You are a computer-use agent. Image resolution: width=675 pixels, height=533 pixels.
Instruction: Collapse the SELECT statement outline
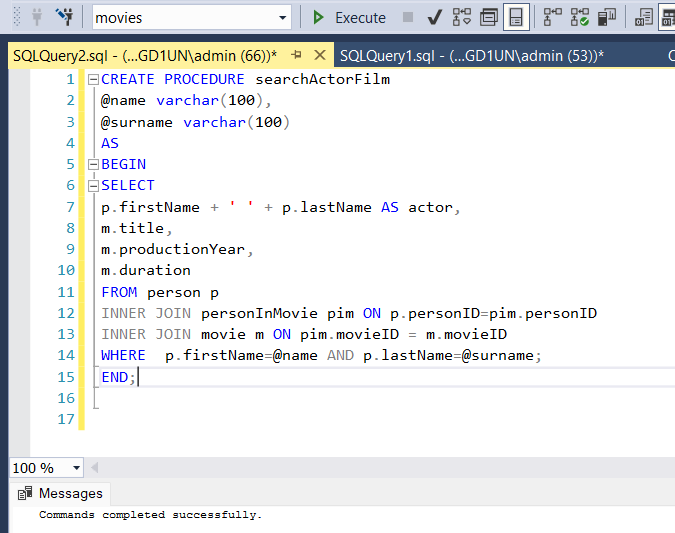pyautogui.click(x=93, y=186)
